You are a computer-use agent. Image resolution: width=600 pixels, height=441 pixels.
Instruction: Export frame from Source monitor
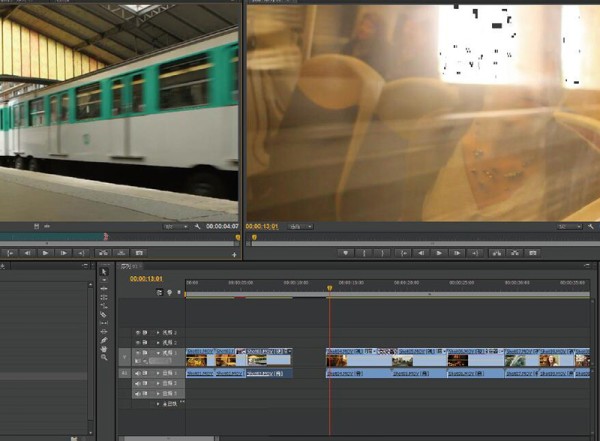pyautogui.click(x=139, y=253)
